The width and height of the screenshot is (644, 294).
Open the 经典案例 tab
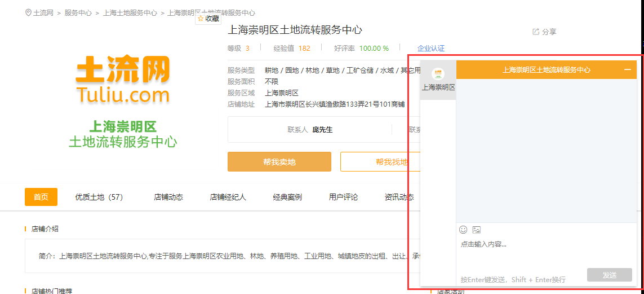click(287, 197)
